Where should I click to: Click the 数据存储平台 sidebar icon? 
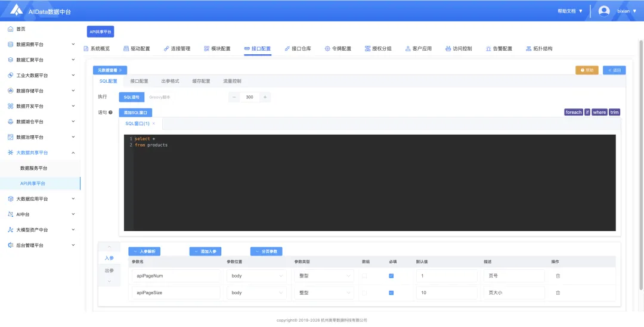[11, 91]
